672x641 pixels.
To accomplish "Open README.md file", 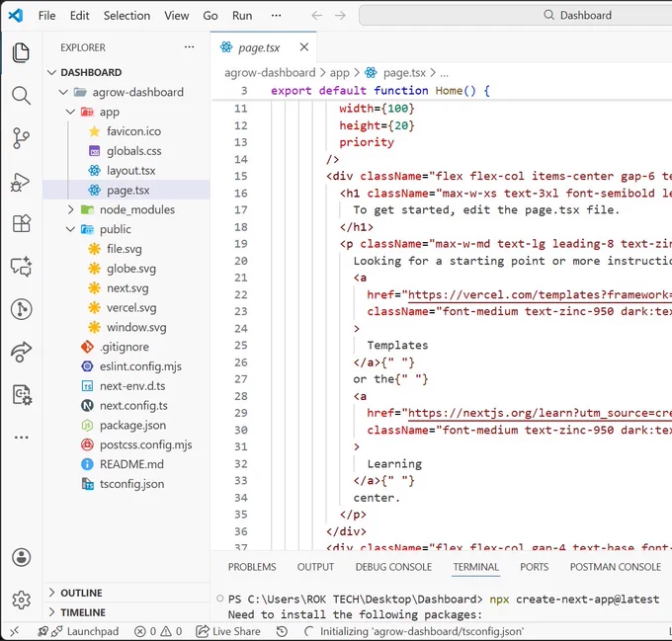I will pyautogui.click(x=131, y=464).
